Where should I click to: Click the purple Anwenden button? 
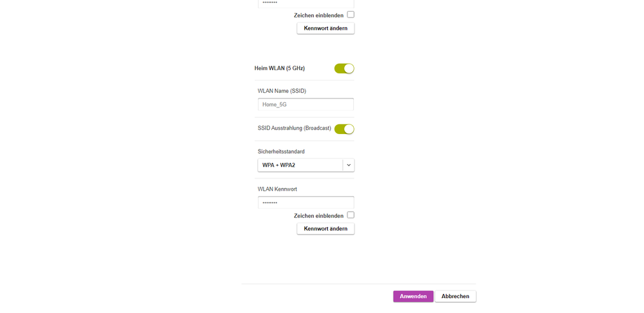click(x=413, y=296)
